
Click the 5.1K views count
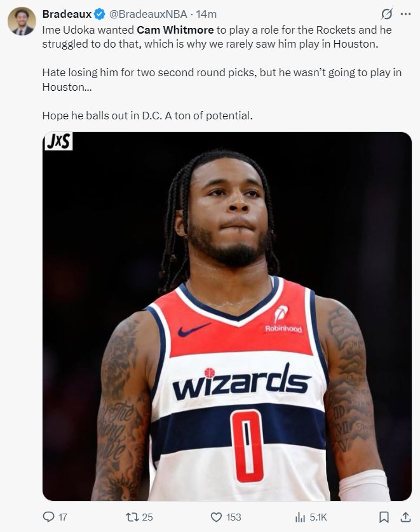coord(318,517)
